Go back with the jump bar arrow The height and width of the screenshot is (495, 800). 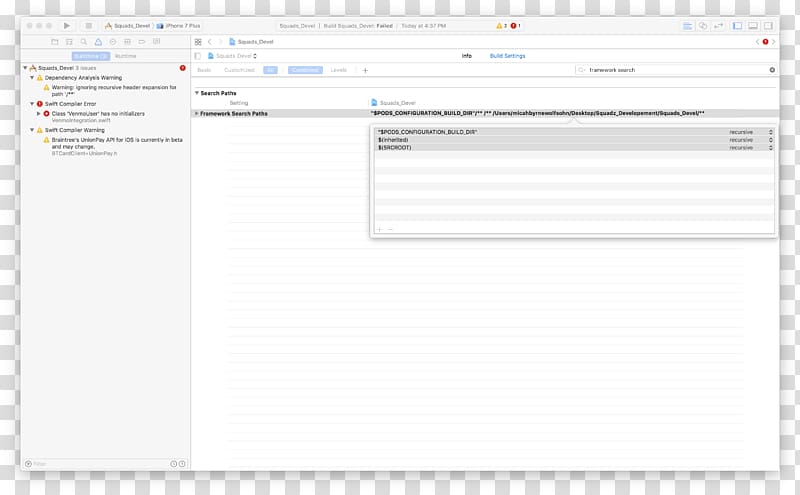pyautogui.click(x=210, y=42)
